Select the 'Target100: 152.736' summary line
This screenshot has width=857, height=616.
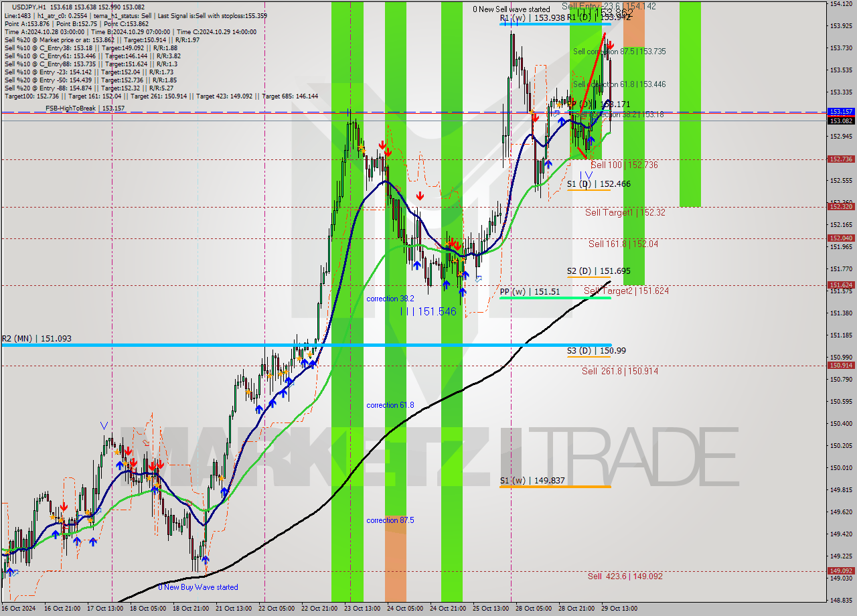click(161, 96)
